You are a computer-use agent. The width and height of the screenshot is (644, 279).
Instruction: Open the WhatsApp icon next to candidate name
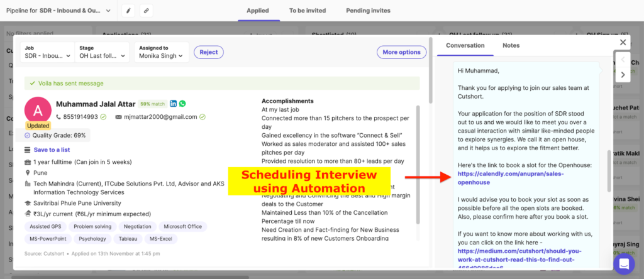[182, 104]
